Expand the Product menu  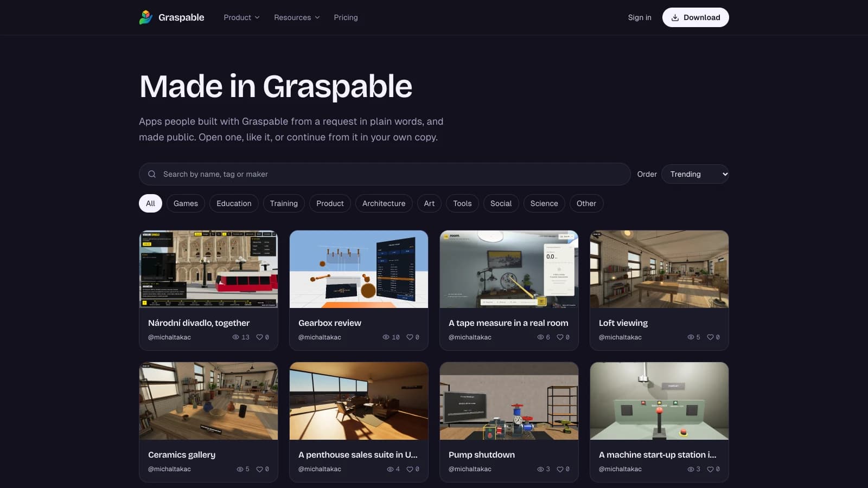(241, 17)
